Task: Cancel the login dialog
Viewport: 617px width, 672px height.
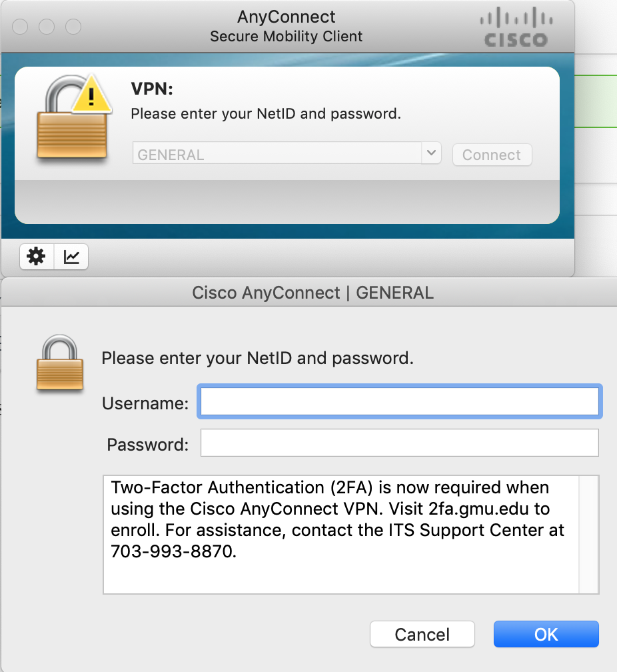Action: (422, 634)
